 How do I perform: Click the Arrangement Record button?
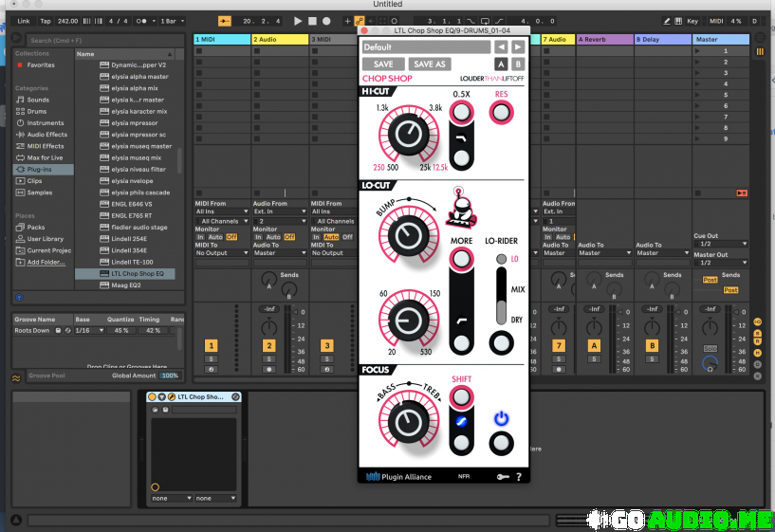pos(326,21)
